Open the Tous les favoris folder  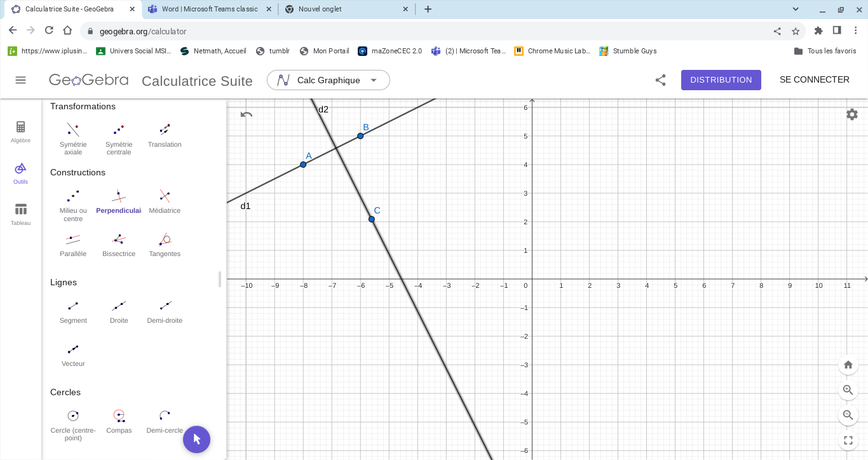click(825, 51)
